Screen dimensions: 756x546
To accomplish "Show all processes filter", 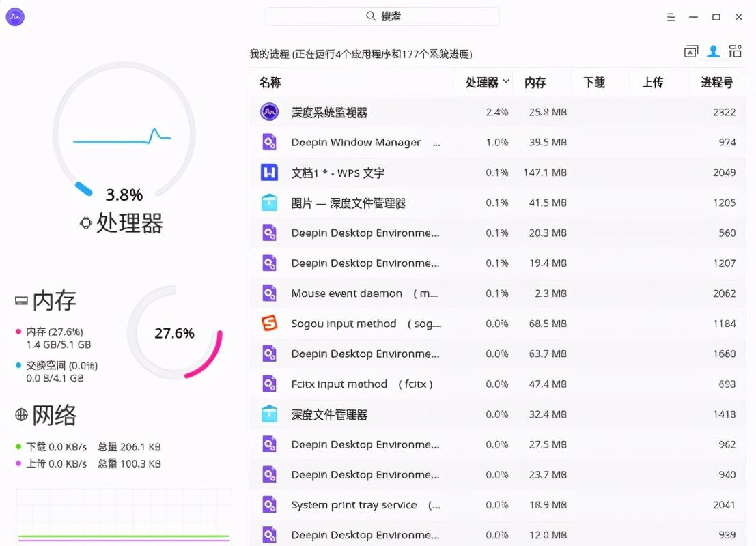I will [736, 51].
